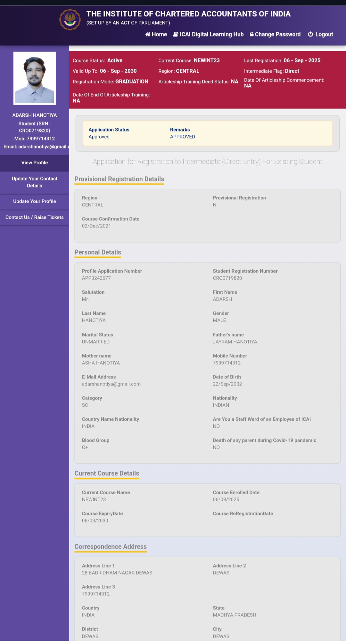Click the student email address in sidebar
The image size is (346, 644).
coord(36,147)
